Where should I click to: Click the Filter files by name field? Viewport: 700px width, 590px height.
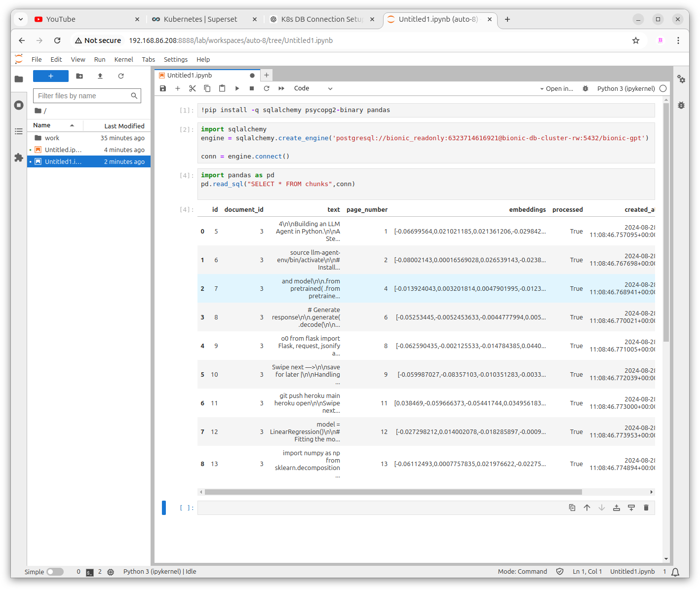pos(82,96)
